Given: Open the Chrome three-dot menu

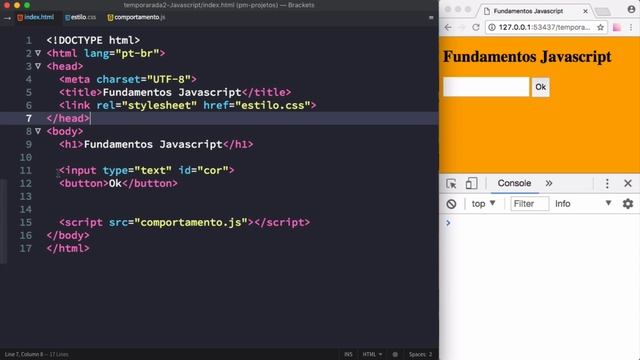Looking at the screenshot, I should point(631,27).
